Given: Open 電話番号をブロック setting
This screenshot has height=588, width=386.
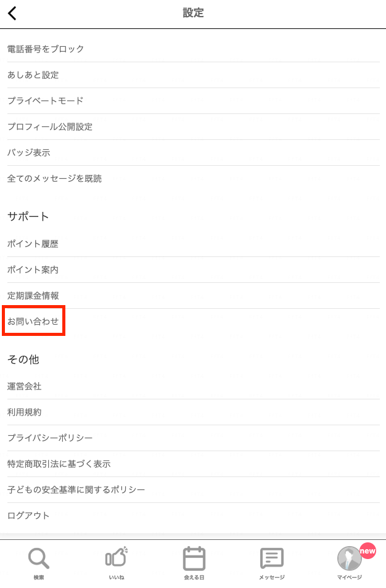Looking at the screenshot, I should tap(194, 49).
